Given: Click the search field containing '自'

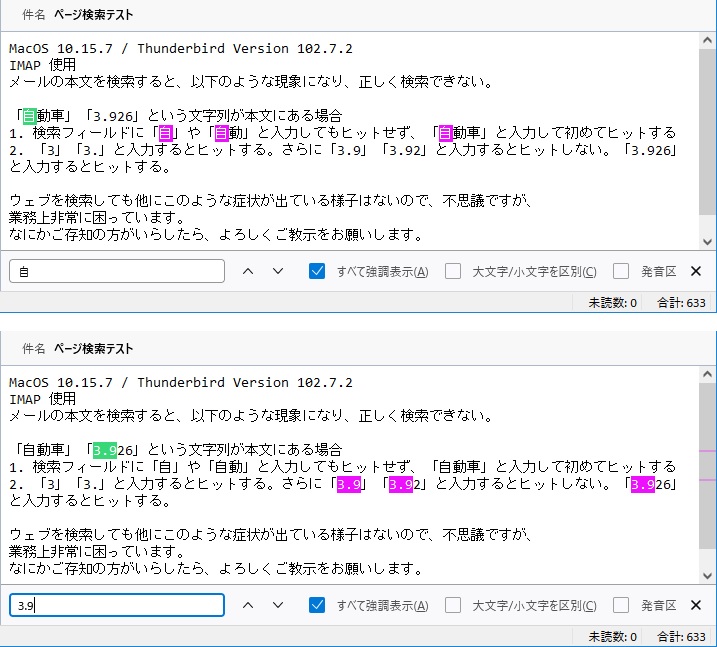Looking at the screenshot, I should tap(117, 271).
